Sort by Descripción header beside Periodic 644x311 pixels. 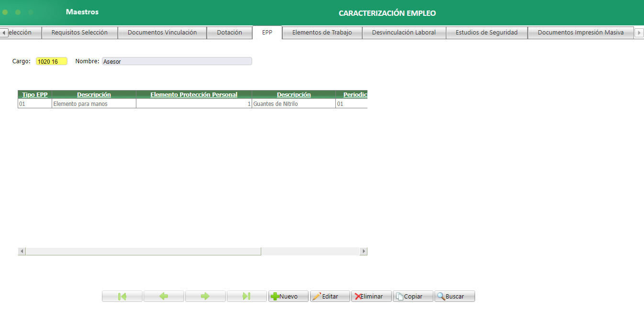pos(294,94)
